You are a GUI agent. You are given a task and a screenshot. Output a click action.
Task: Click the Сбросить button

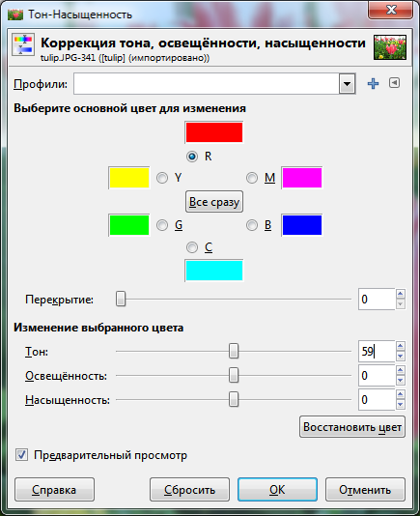click(x=189, y=490)
